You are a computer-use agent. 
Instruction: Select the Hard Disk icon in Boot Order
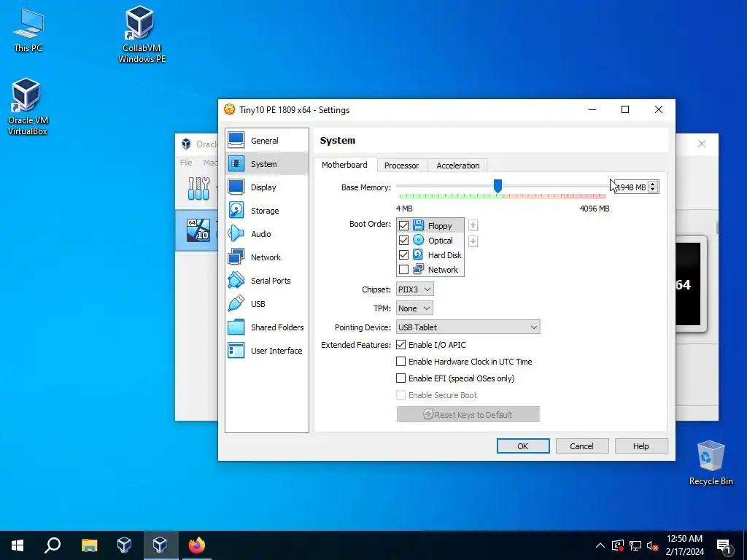pyautogui.click(x=418, y=254)
